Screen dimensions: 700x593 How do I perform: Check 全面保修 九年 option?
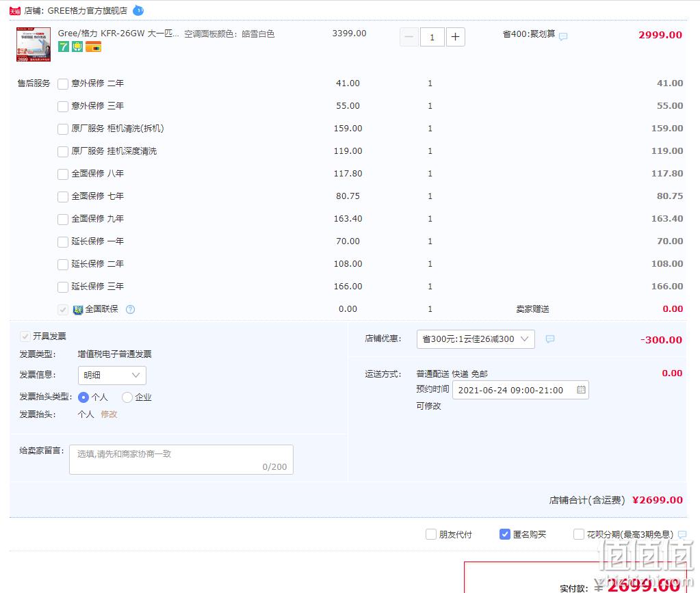[63, 219]
